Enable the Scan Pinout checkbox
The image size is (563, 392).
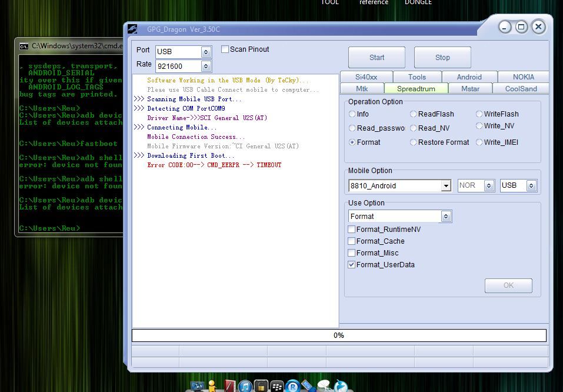click(x=225, y=49)
